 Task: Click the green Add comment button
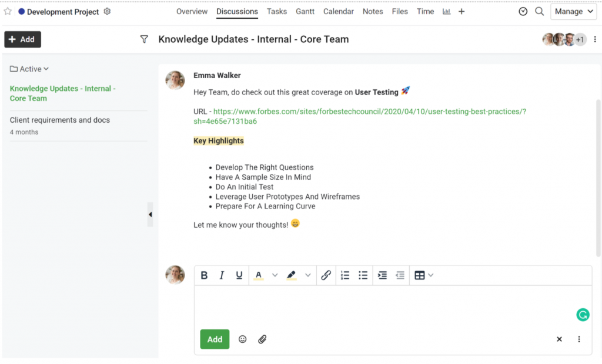tap(215, 339)
